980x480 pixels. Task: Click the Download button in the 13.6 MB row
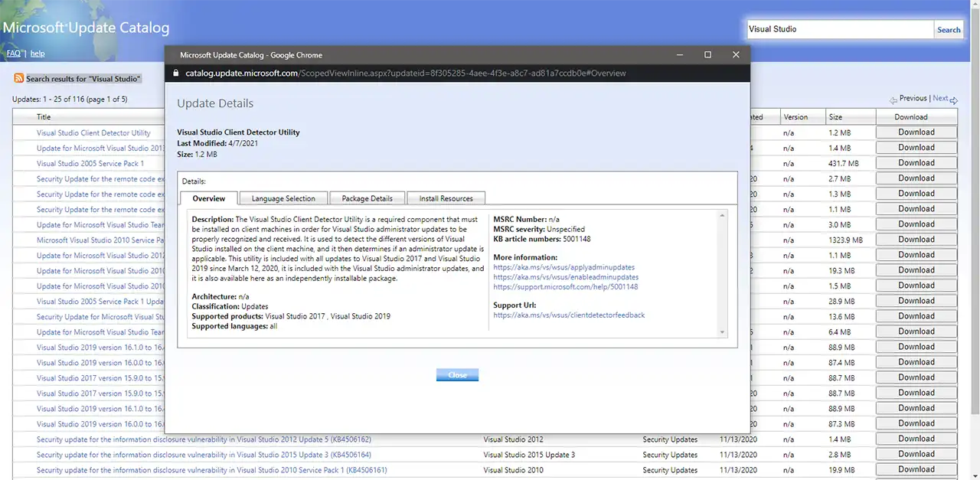(916, 316)
